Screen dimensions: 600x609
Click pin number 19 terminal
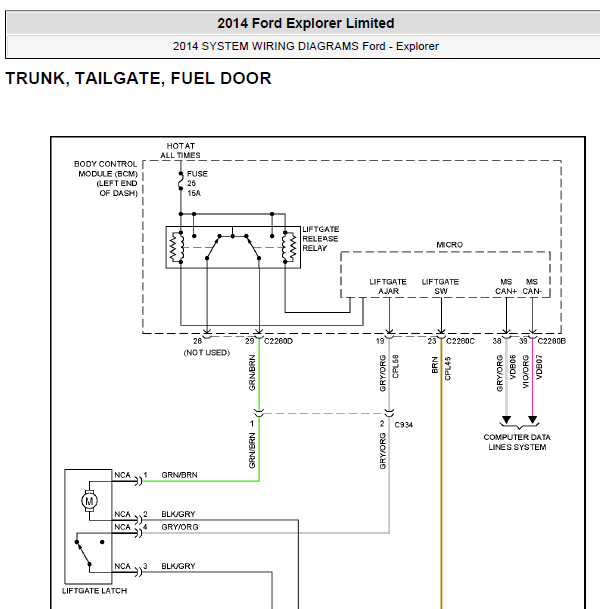380,341
